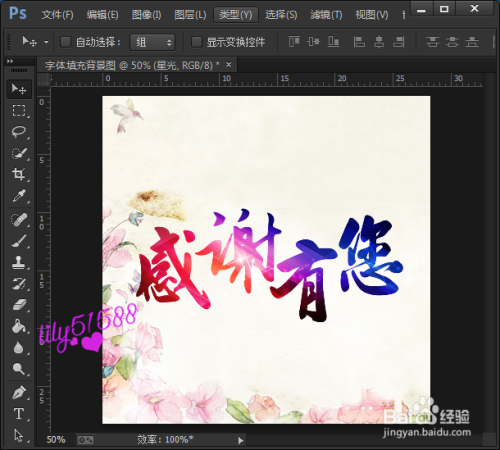Select the Pen tool

(19, 393)
